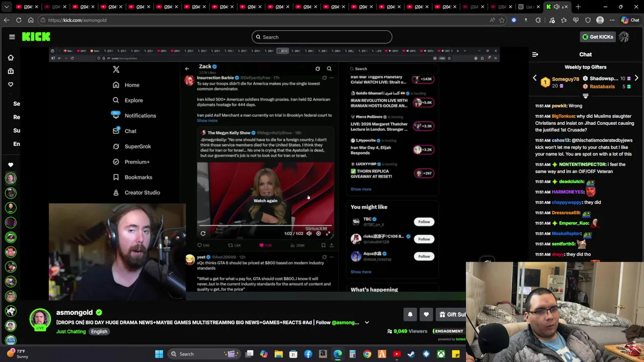This screenshot has width=644, height=362.
Task: Open the asmongold channel avatar
Action: pyautogui.click(x=40, y=320)
